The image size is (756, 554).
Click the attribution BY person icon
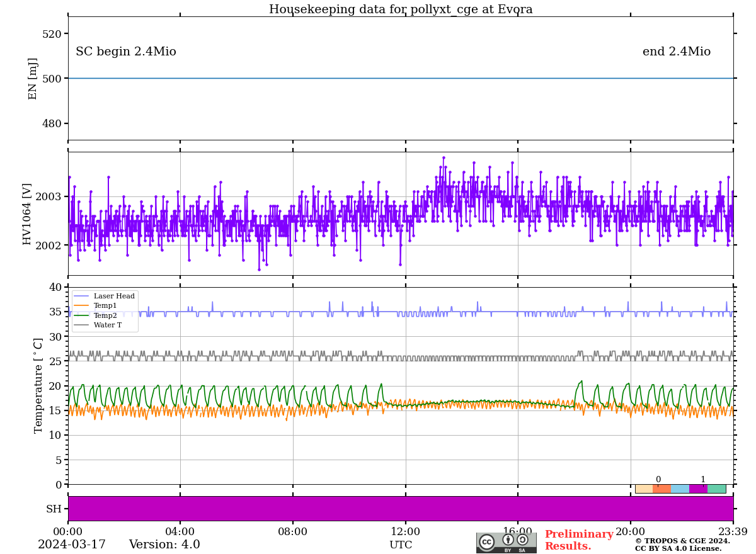tap(508, 540)
